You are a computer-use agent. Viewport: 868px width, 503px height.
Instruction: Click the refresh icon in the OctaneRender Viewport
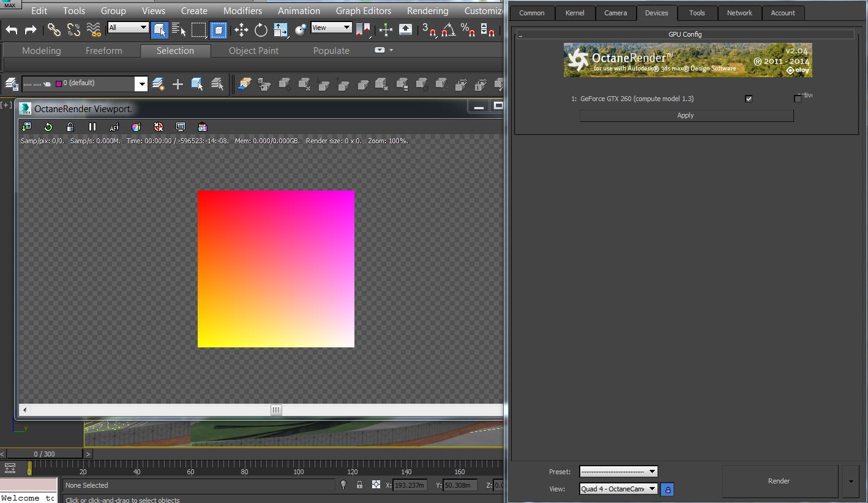48,127
